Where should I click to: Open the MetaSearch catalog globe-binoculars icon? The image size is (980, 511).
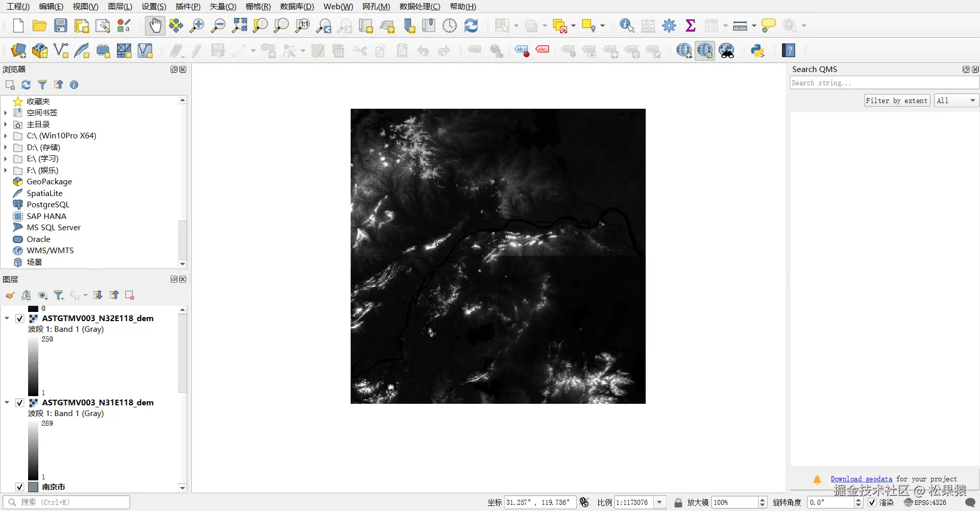[x=727, y=51]
